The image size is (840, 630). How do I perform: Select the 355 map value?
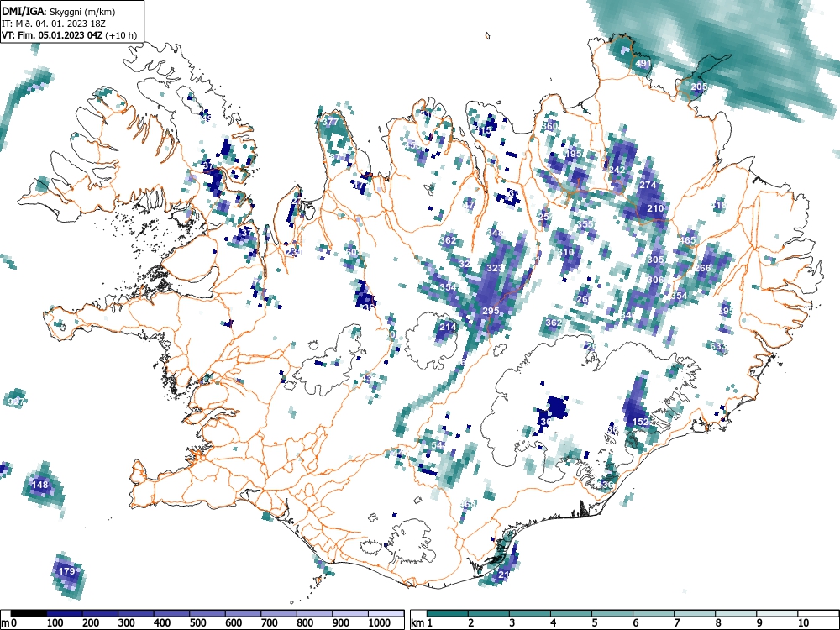tap(585, 224)
